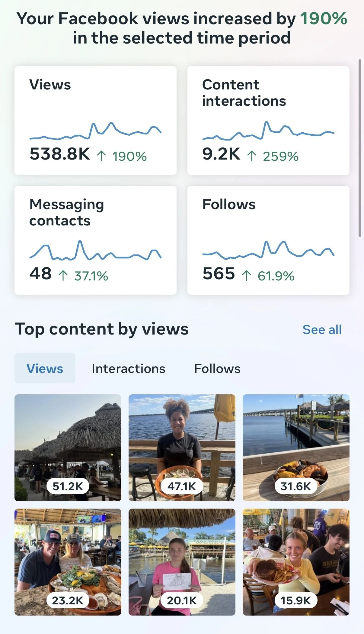Switch to the Follows tab
Image resolution: width=364 pixels, height=634 pixels.
tap(217, 368)
